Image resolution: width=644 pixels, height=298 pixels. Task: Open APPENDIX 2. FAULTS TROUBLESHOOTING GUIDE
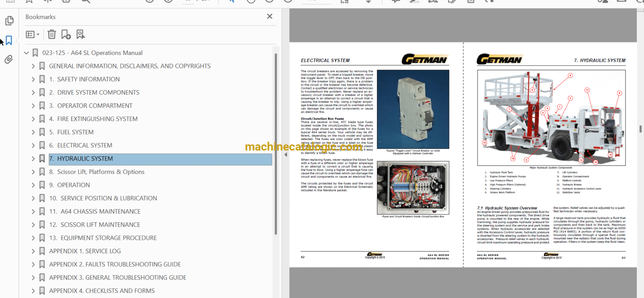pos(115,264)
